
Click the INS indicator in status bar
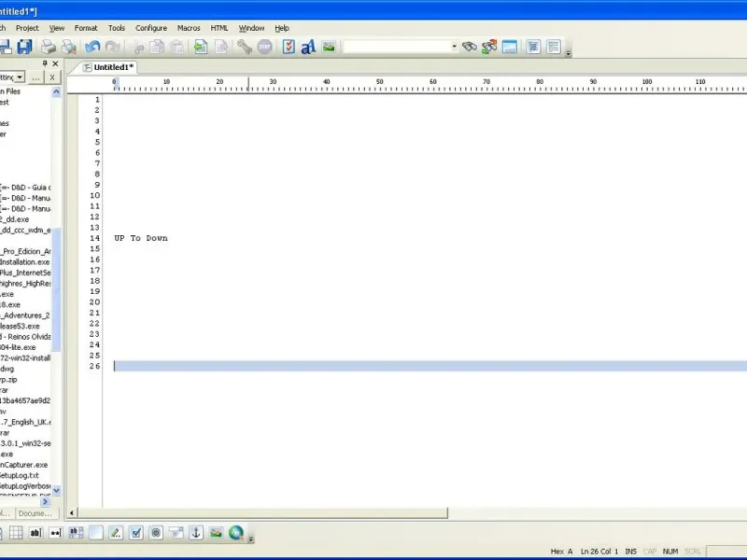click(631, 552)
